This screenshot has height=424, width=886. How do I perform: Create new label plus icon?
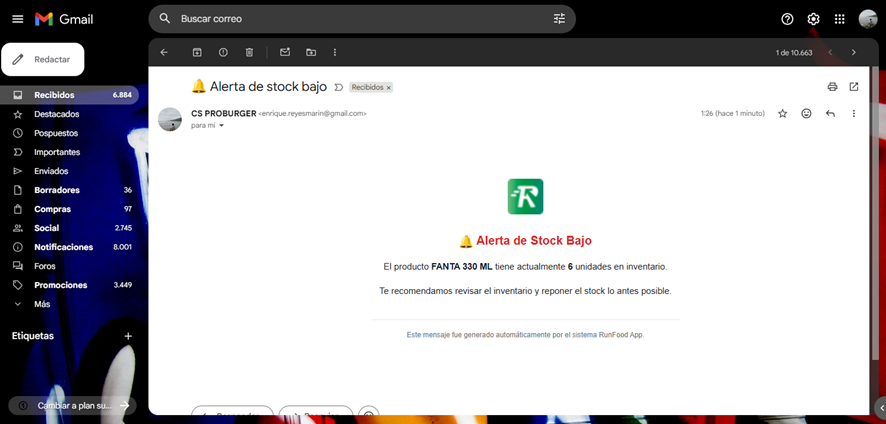(128, 336)
